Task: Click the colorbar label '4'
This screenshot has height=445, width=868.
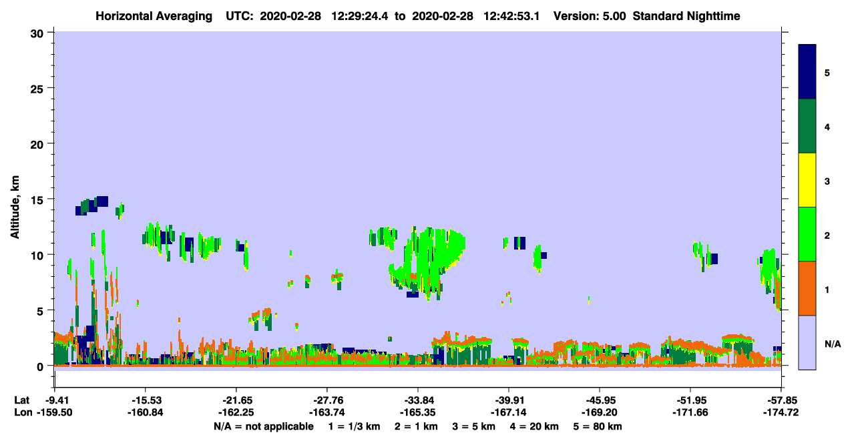Action: coord(827,126)
